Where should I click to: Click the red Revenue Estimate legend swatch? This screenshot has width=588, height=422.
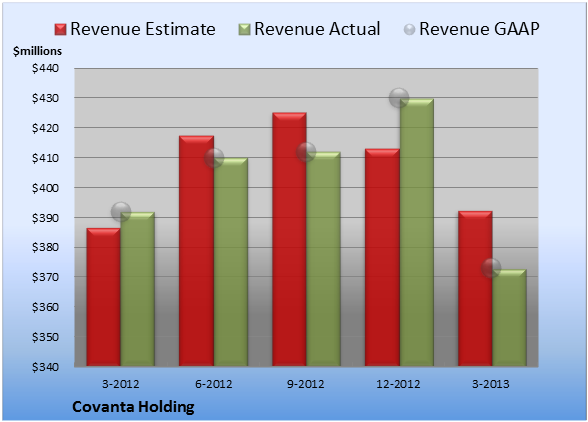click(60, 30)
